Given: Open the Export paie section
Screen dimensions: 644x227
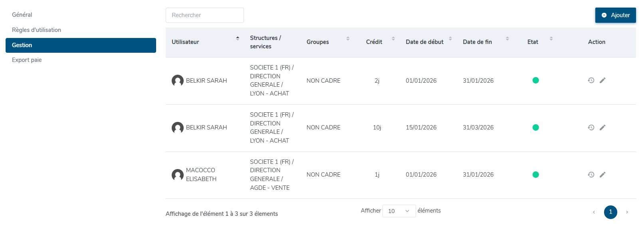Looking at the screenshot, I should (x=27, y=60).
